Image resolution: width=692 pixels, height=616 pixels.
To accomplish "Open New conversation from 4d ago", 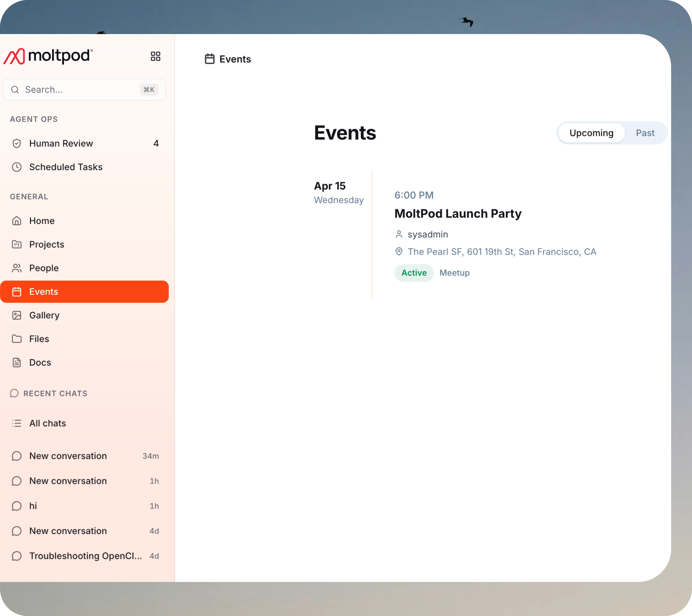I will coord(84,531).
